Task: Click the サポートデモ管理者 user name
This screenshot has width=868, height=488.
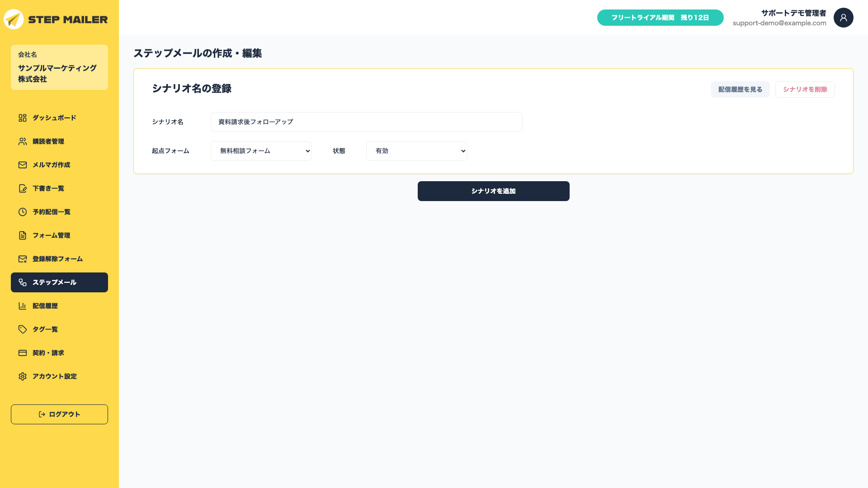Action: (794, 13)
